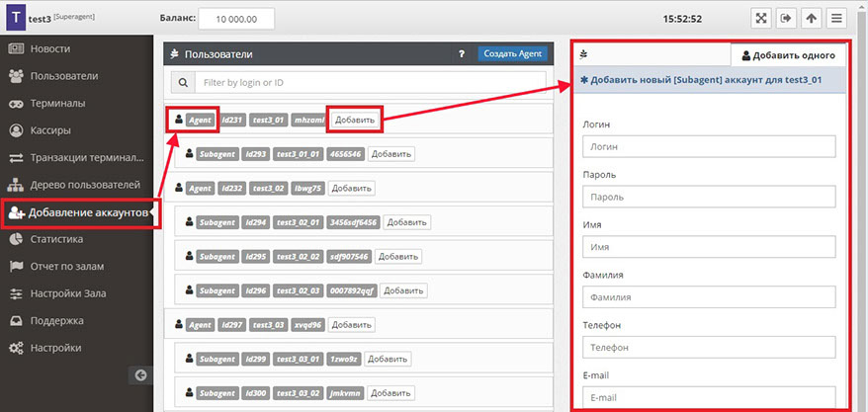Click Добавить for Subagent test3_02_03

[x=403, y=290]
